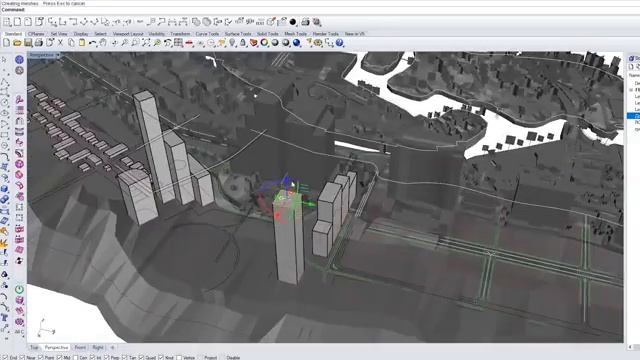This screenshot has width=640, height=360.
Task: Switch to the Curve Tools toolbar tab
Action: [207, 34]
